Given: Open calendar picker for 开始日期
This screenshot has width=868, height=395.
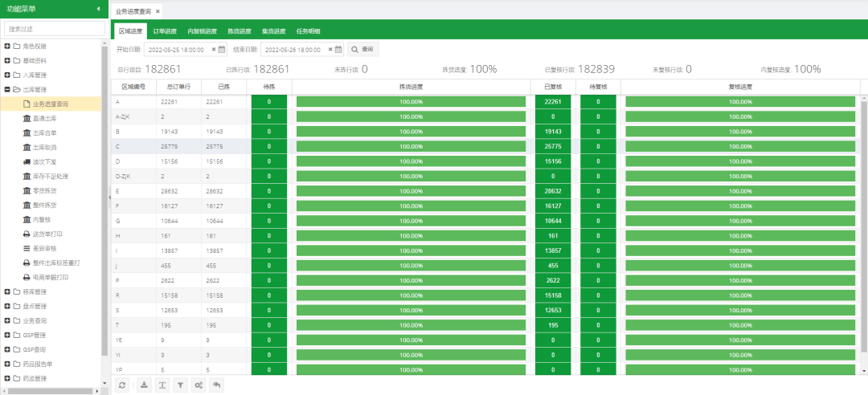Looking at the screenshot, I should click(224, 50).
